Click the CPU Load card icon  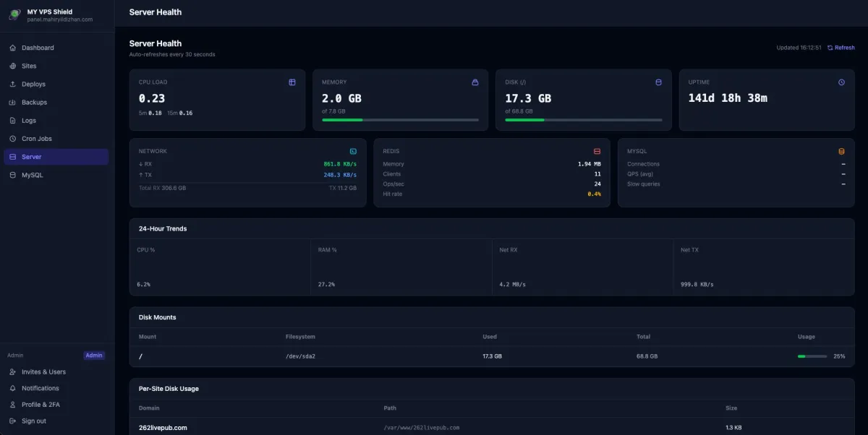tap(292, 82)
